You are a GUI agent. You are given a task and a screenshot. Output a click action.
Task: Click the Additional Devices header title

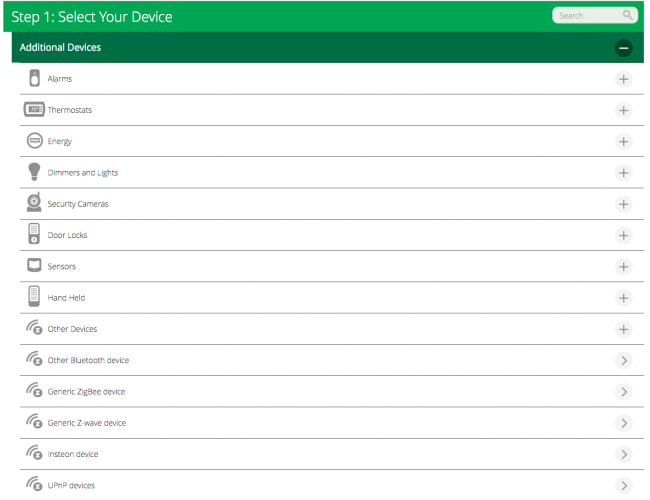(x=60, y=47)
